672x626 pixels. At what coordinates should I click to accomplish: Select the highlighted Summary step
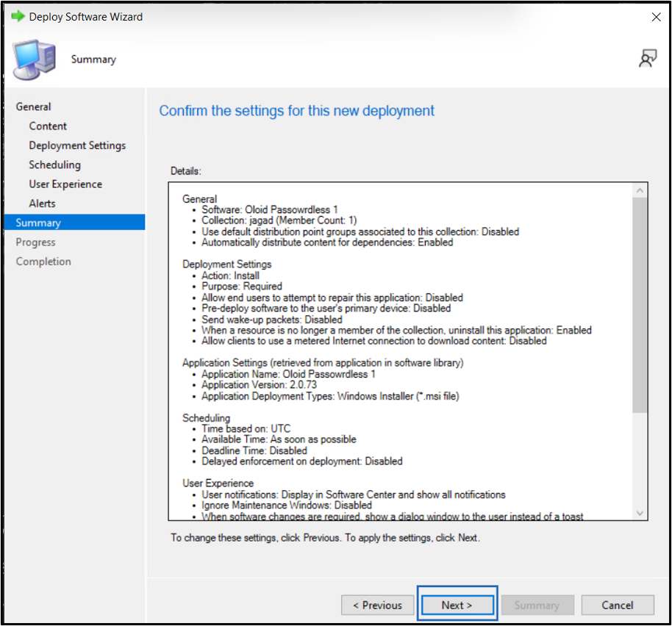pyautogui.click(x=75, y=222)
